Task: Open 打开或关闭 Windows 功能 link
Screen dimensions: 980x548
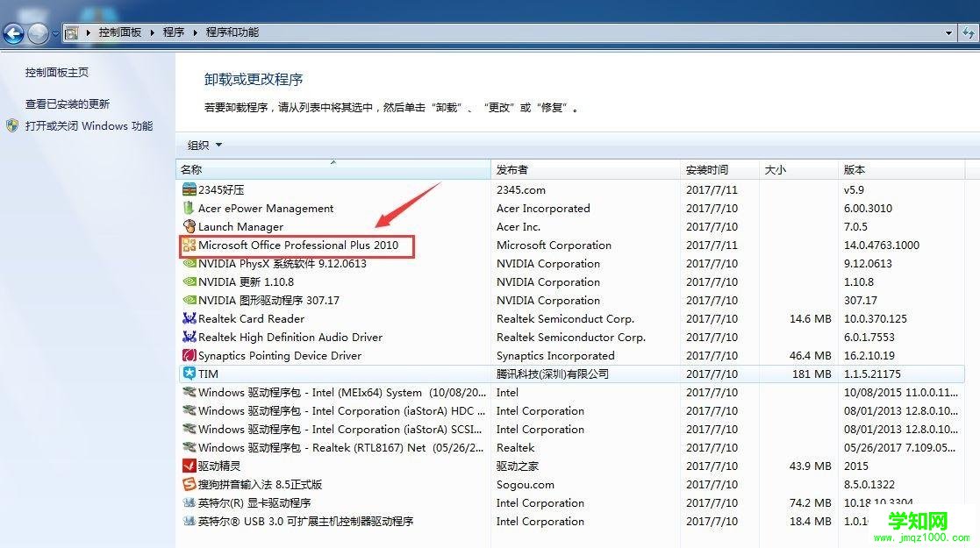Action: (x=89, y=125)
